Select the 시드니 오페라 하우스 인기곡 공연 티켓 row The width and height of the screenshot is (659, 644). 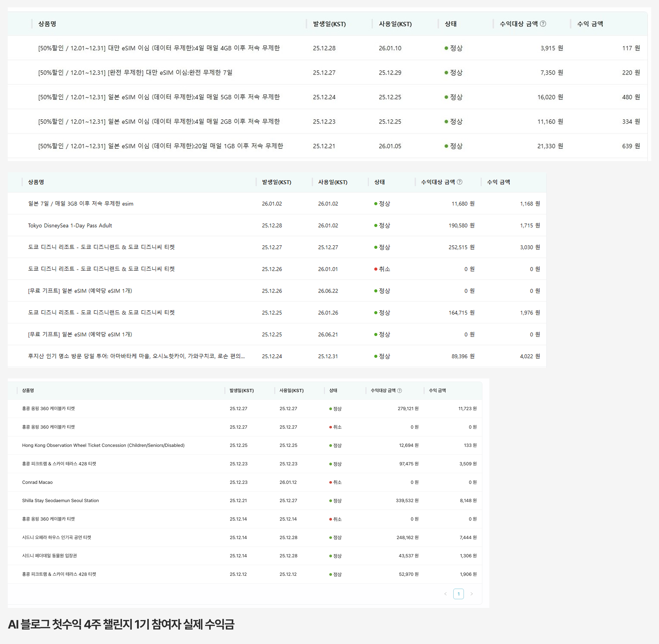point(57,537)
